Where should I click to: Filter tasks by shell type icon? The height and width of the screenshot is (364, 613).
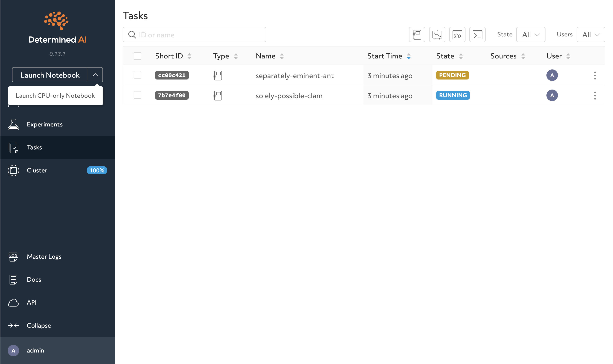pos(457,34)
